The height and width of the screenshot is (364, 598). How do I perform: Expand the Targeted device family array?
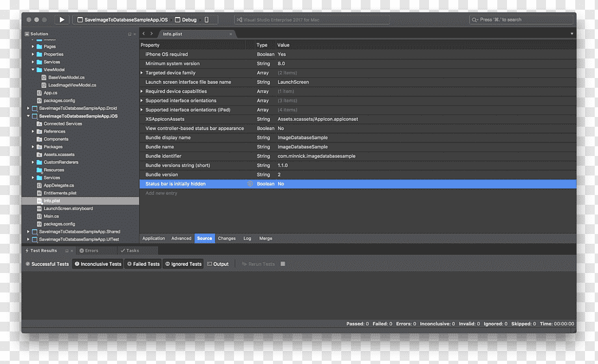click(142, 73)
